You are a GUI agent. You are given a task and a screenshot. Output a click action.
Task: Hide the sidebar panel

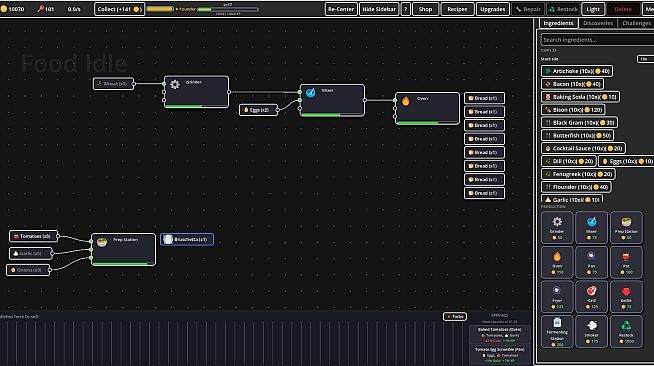[x=379, y=9]
